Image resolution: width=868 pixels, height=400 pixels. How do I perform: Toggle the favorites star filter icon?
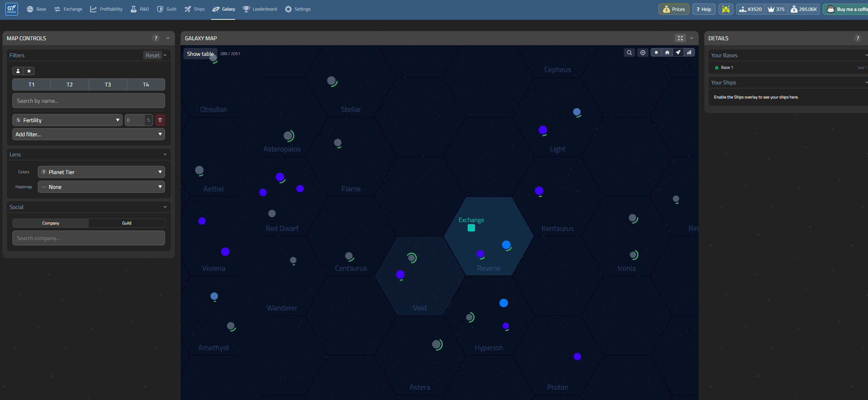29,71
